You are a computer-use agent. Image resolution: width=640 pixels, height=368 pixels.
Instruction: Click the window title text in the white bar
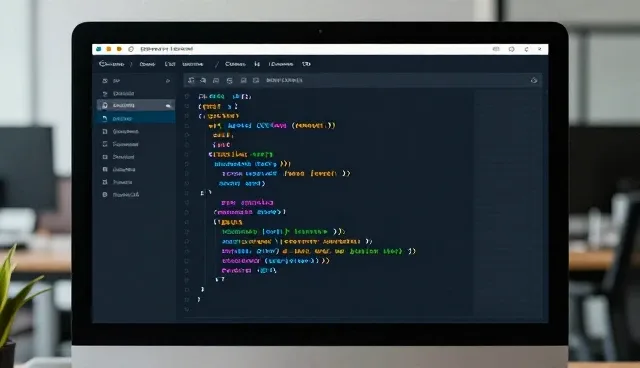click(167, 49)
